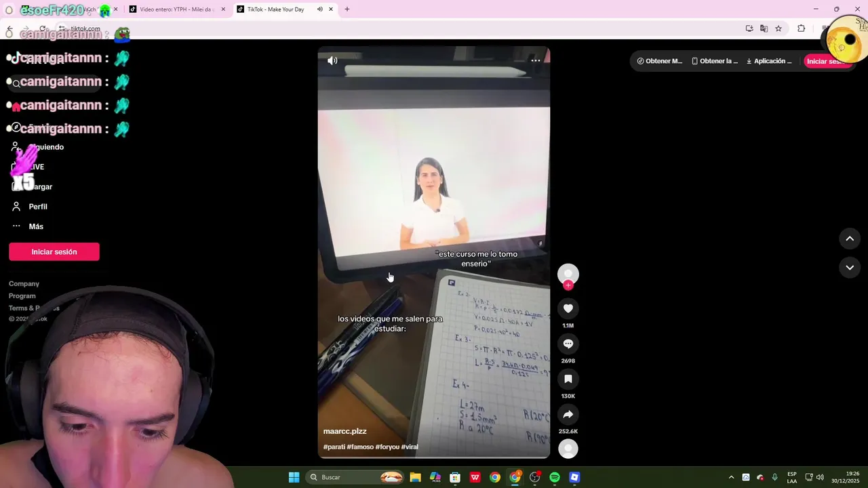Share video using the arrow icon
The image size is (868, 488).
[x=568, y=414]
